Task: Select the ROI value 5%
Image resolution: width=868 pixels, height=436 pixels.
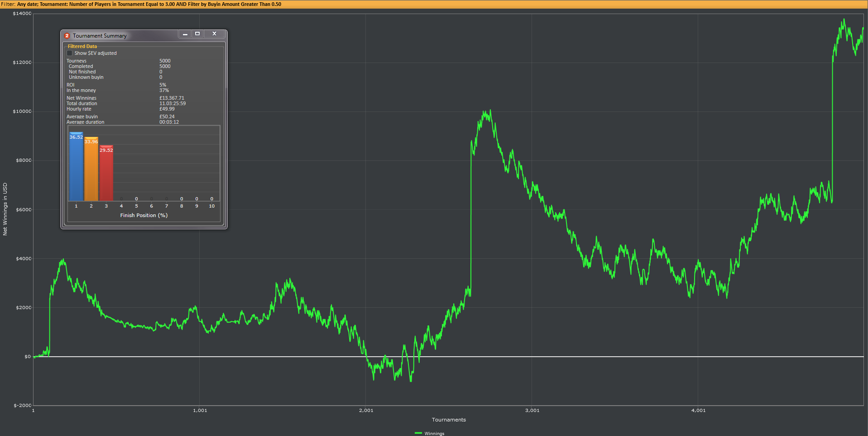Action: [x=163, y=85]
